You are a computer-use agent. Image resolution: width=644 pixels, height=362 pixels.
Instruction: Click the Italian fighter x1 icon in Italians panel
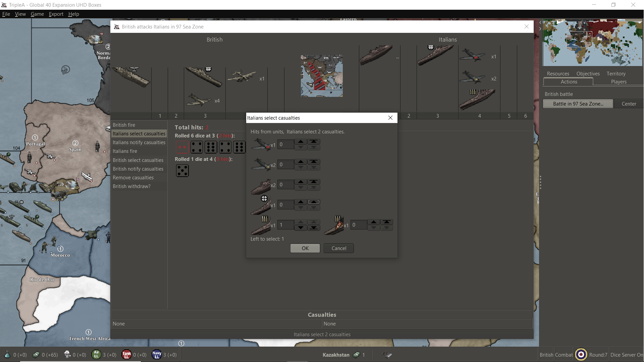pos(472,55)
